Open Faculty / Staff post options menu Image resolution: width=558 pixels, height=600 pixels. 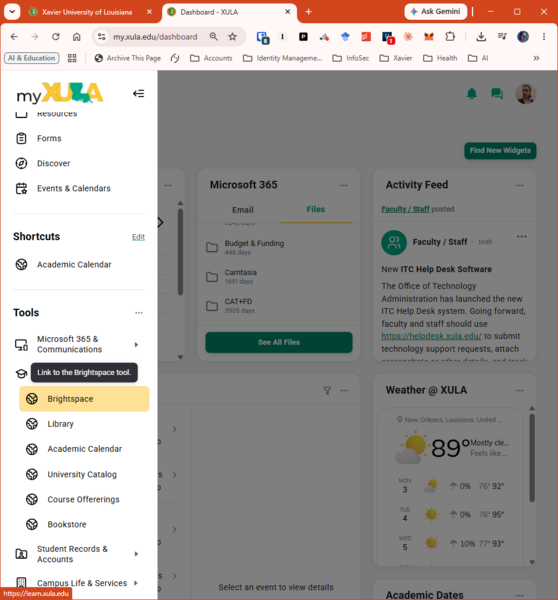point(522,236)
